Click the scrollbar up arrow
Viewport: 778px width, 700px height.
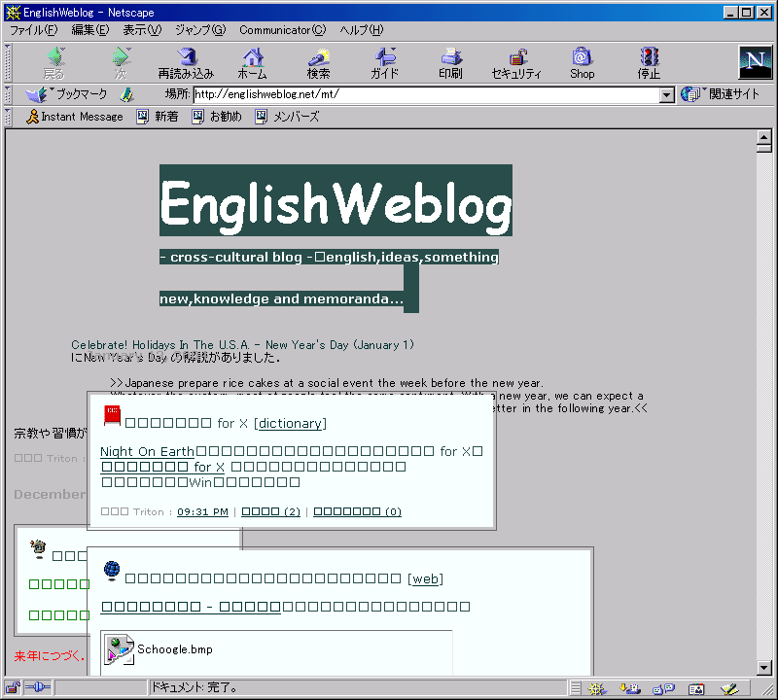(x=764, y=137)
